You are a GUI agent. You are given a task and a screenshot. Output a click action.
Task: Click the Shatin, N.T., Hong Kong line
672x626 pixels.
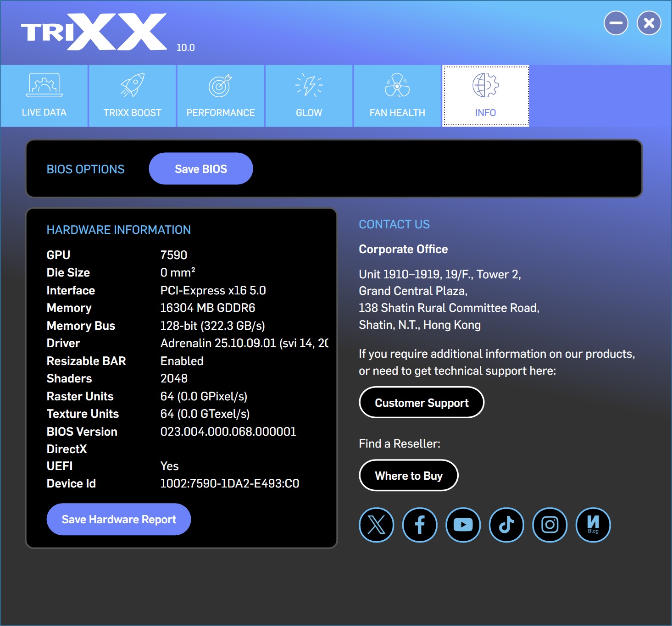(x=420, y=325)
